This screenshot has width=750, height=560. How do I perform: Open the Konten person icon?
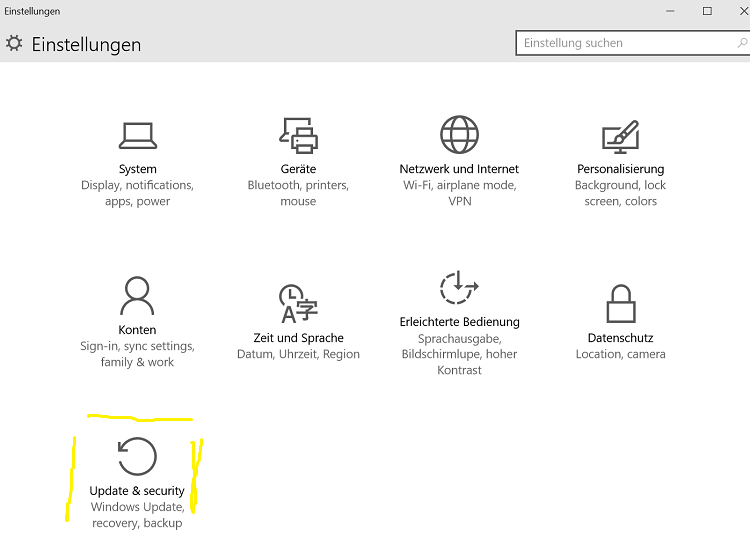[137, 296]
